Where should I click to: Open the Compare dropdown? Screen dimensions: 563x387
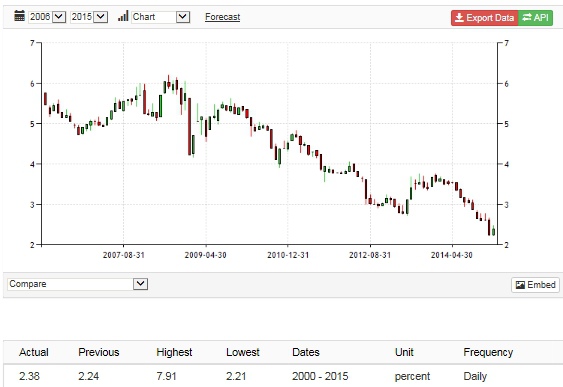(78, 284)
